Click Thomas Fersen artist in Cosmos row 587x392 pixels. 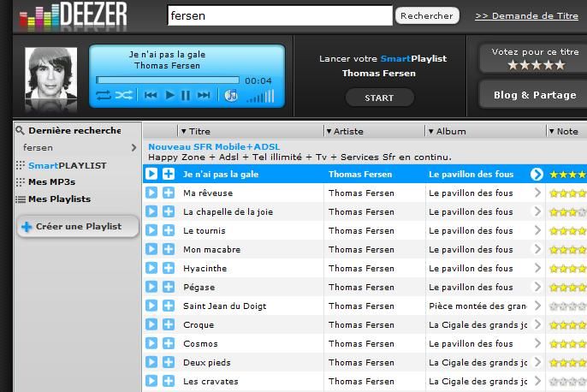tap(361, 344)
